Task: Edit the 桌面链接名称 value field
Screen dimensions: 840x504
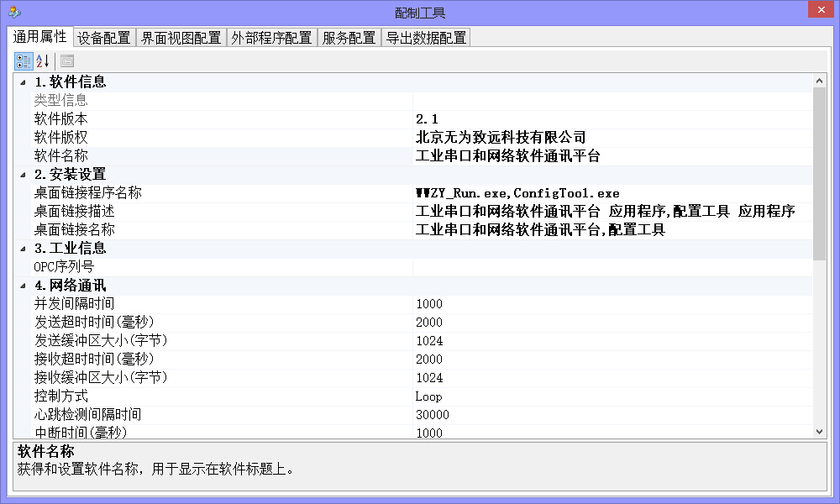Action: pyautogui.click(x=612, y=230)
